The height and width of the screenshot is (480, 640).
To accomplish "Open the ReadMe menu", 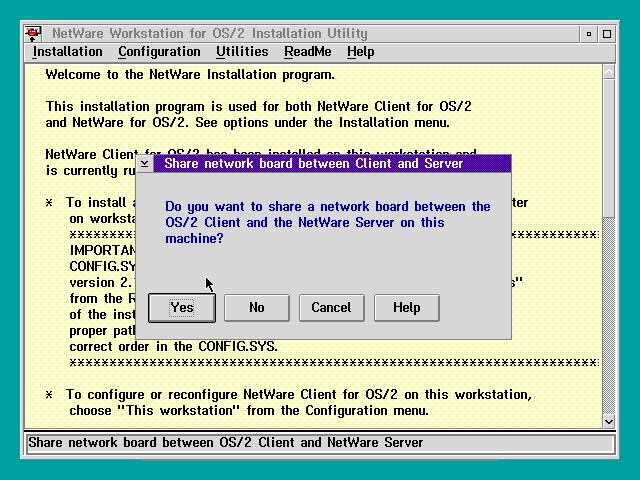I will pos(308,52).
